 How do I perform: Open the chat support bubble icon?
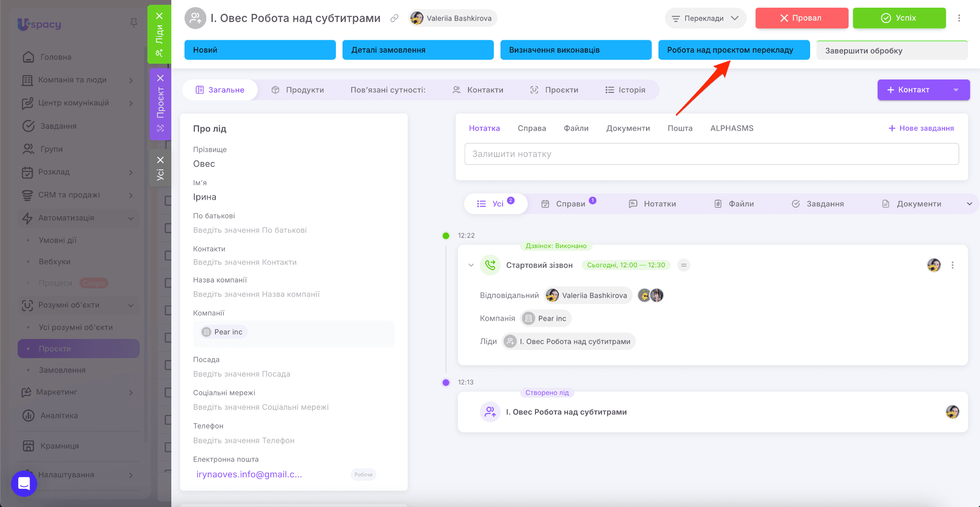click(x=24, y=484)
